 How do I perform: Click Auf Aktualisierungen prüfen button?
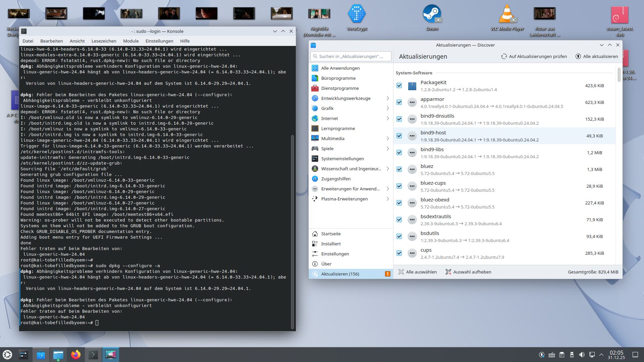[534, 56]
